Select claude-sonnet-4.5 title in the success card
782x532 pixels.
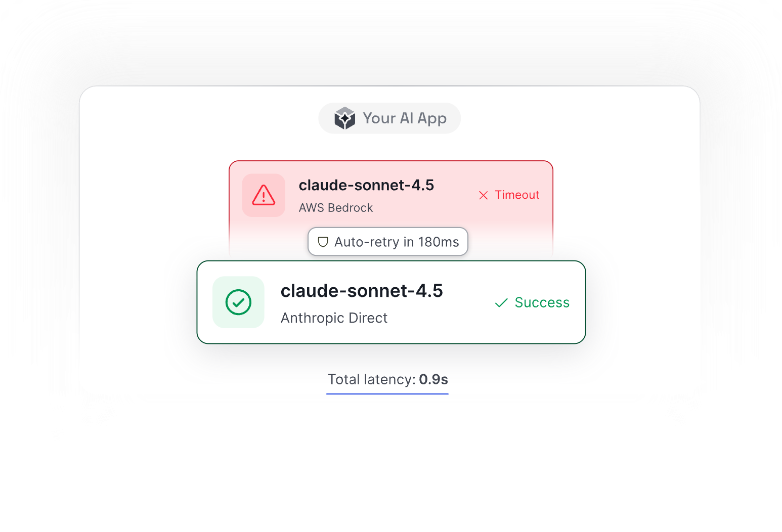362,291
